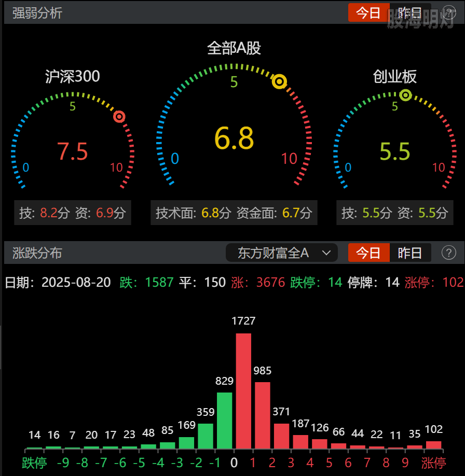Click the red bar labeled 985
This screenshot has height=476, width=465.
[263, 415]
